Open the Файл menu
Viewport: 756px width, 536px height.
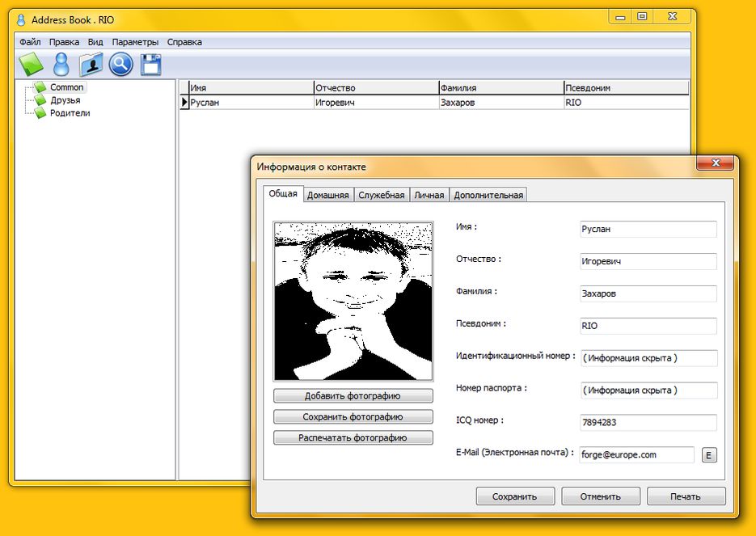tap(30, 42)
